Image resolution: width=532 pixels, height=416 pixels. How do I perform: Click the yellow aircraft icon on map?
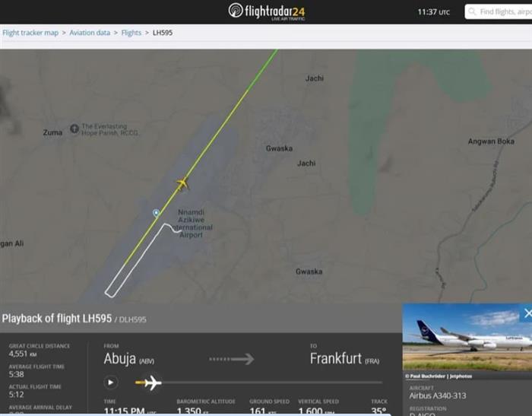click(182, 184)
